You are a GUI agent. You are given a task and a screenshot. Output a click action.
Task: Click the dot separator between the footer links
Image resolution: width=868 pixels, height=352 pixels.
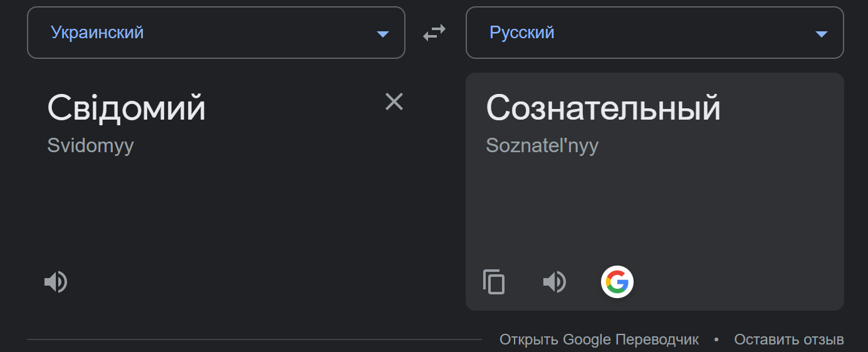coord(716,339)
